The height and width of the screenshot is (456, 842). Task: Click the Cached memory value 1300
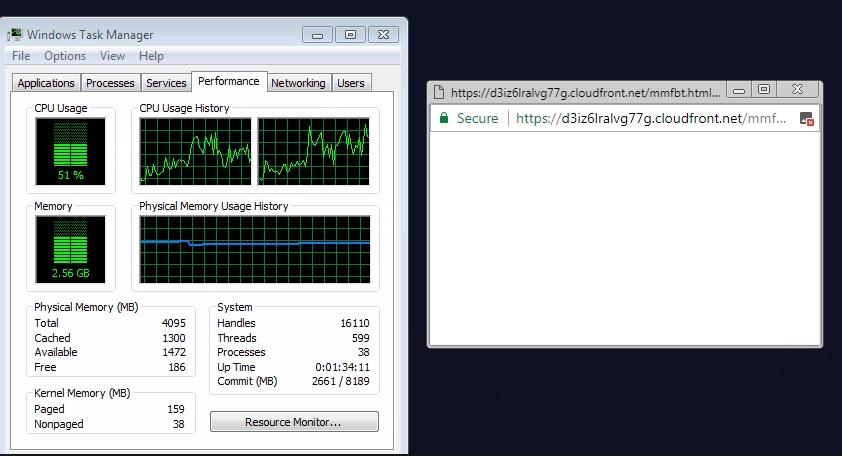(x=173, y=338)
